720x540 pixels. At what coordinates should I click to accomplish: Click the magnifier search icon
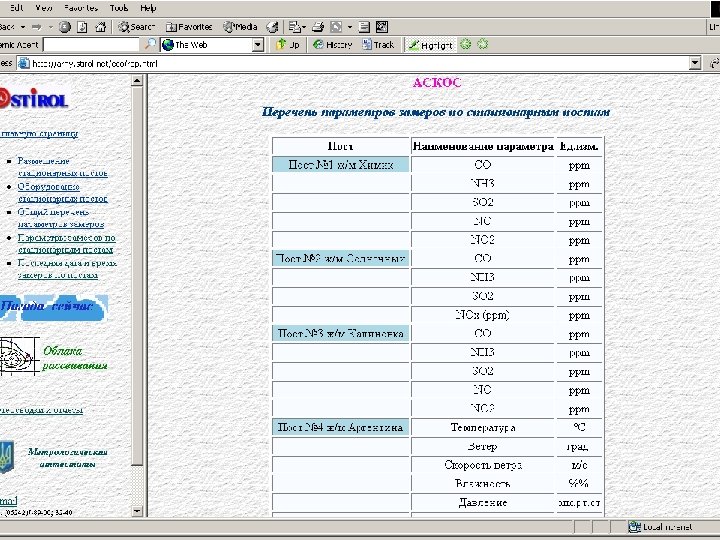tap(150, 45)
